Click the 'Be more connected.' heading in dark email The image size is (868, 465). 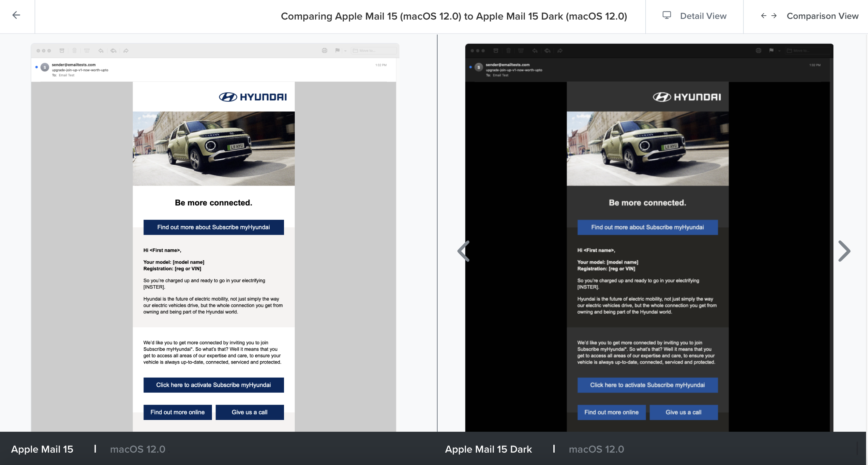pos(648,203)
